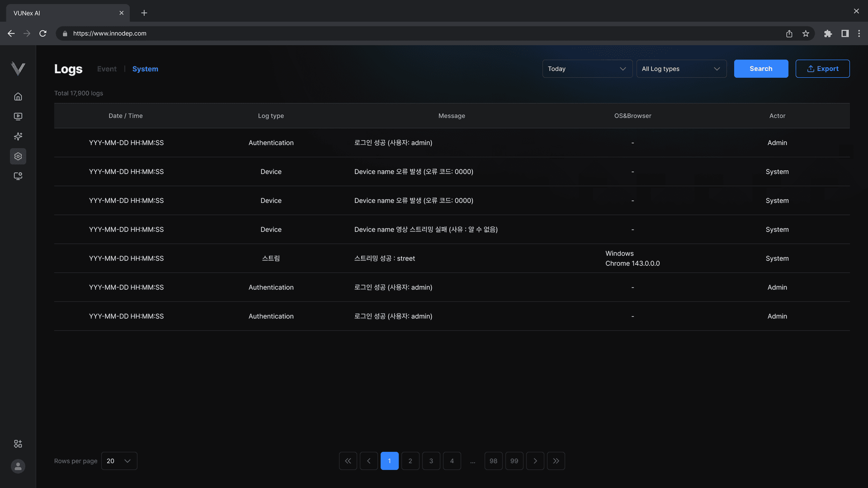Expand the Rows per page dropdown
This screenshot has height=488, width=868.
coord(119,461)
